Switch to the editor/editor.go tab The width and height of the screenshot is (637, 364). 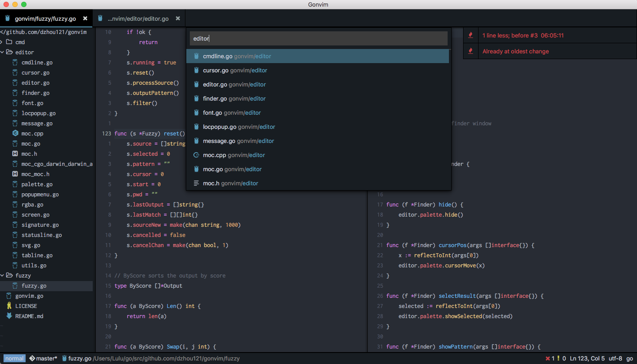coord(139,19)
